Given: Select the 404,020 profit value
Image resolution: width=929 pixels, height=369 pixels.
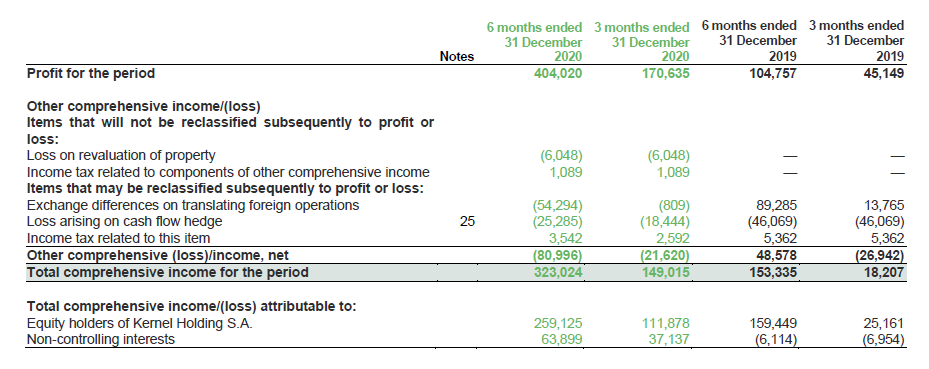Looking at the screenshot, I should (x=559, y=73).
